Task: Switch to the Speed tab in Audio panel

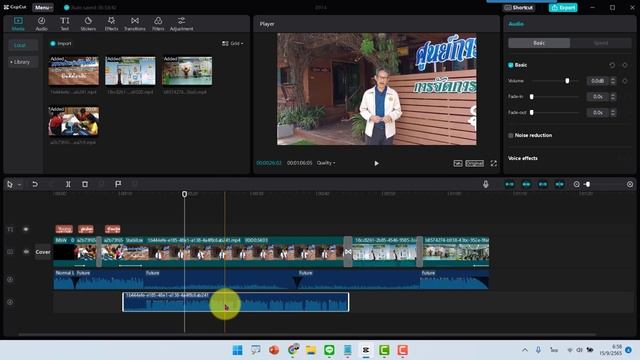Action: pos(601,43)
